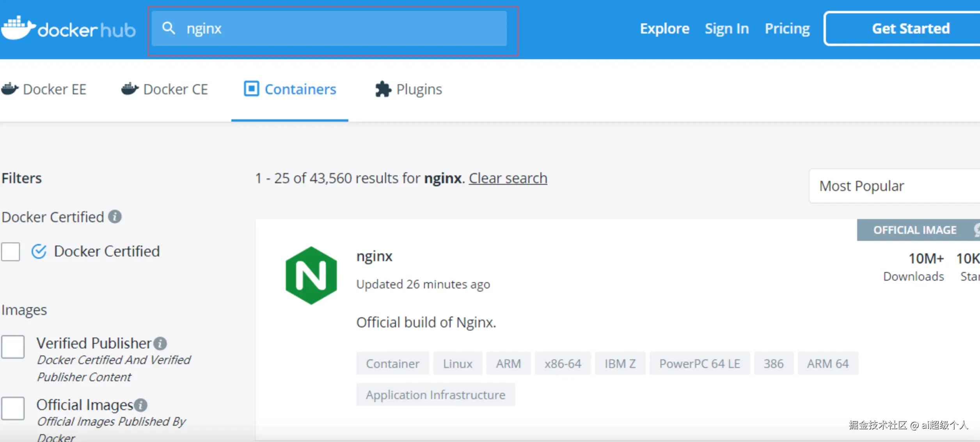Image resolution: width=980 pixels, height=442 pixels.
Task: Open the Explore menu item
Action: point(664,28)
